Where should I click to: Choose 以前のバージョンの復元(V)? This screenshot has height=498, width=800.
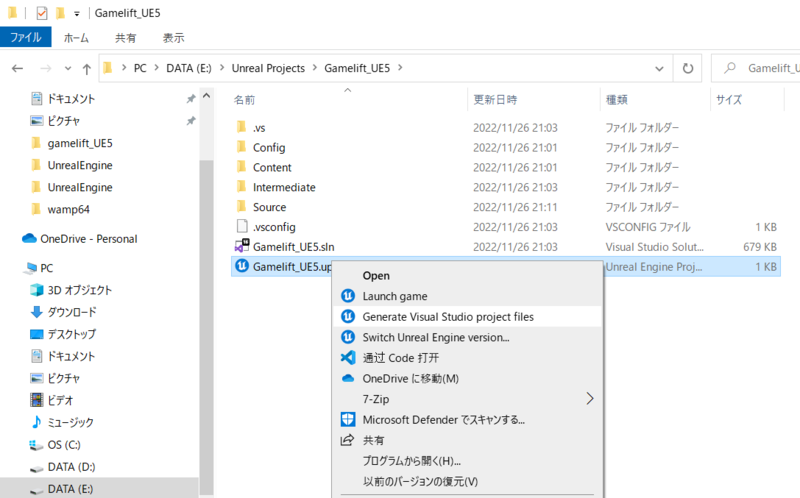pos(467,481)
